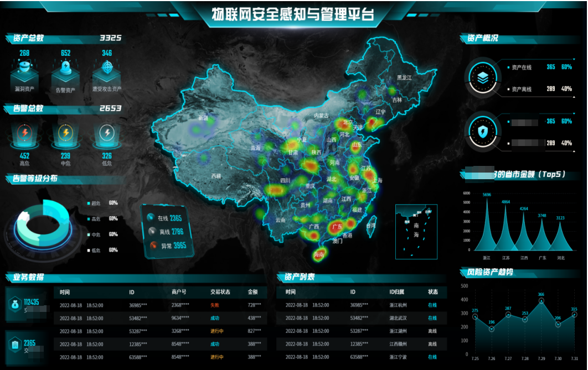The width and height of the screenshot is (588, 370).
Task: Select the 366 data point on 风险资产趋势
Action: pyautogui.click(x=541, y=301)
